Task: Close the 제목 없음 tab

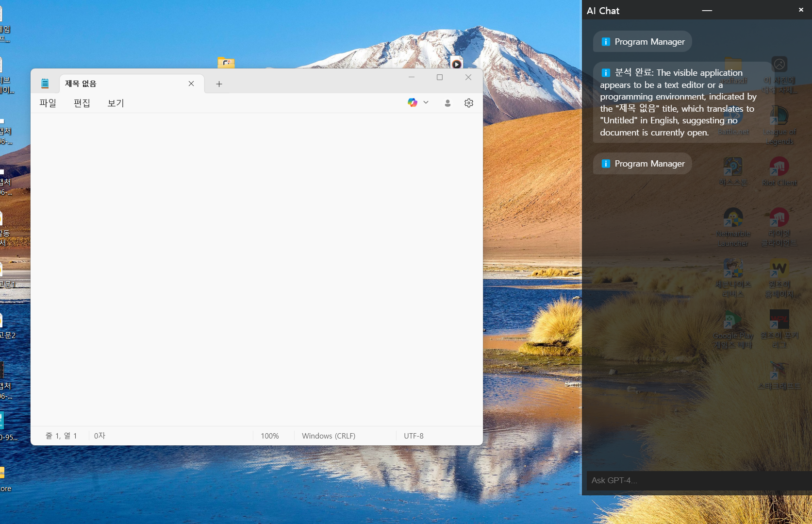Action: pos(191,84)
